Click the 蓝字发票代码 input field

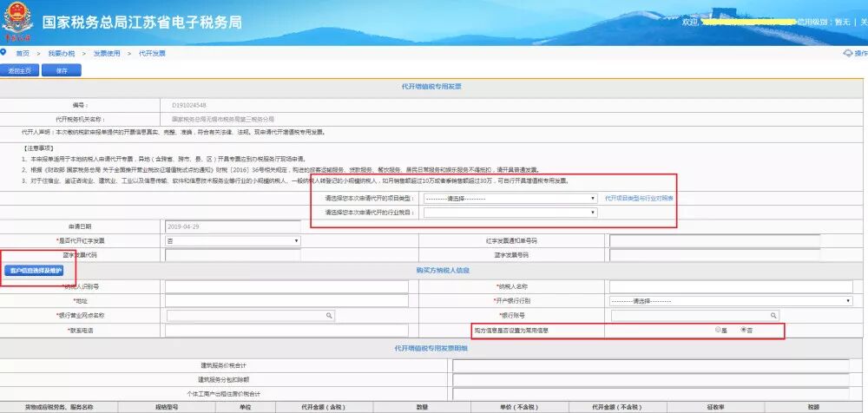click(233, 255)
